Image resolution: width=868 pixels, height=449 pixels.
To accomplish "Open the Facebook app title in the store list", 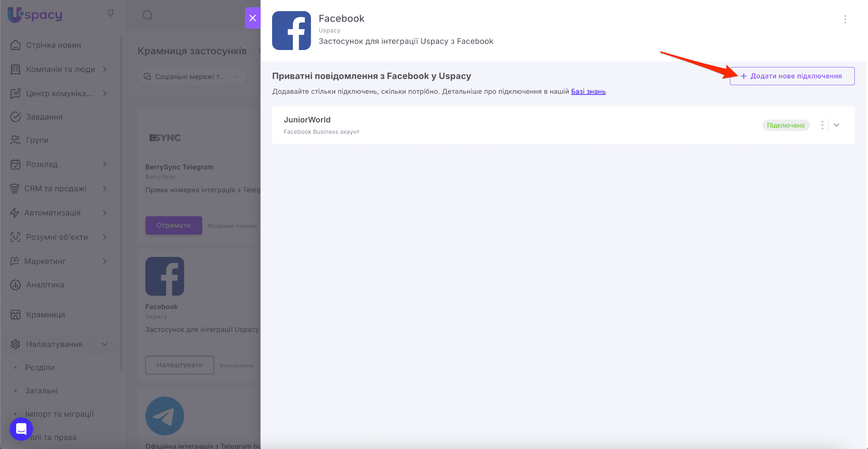I will 161,307.
